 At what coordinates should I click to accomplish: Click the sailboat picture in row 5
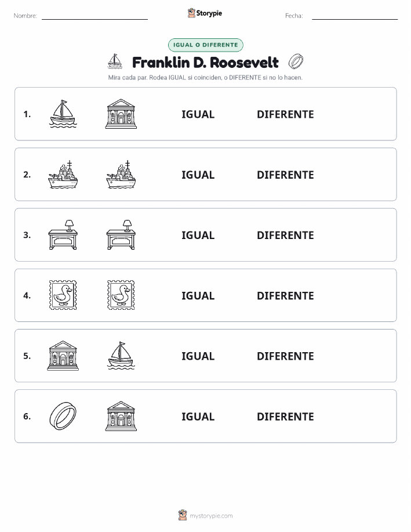click(x=121, y=356)
